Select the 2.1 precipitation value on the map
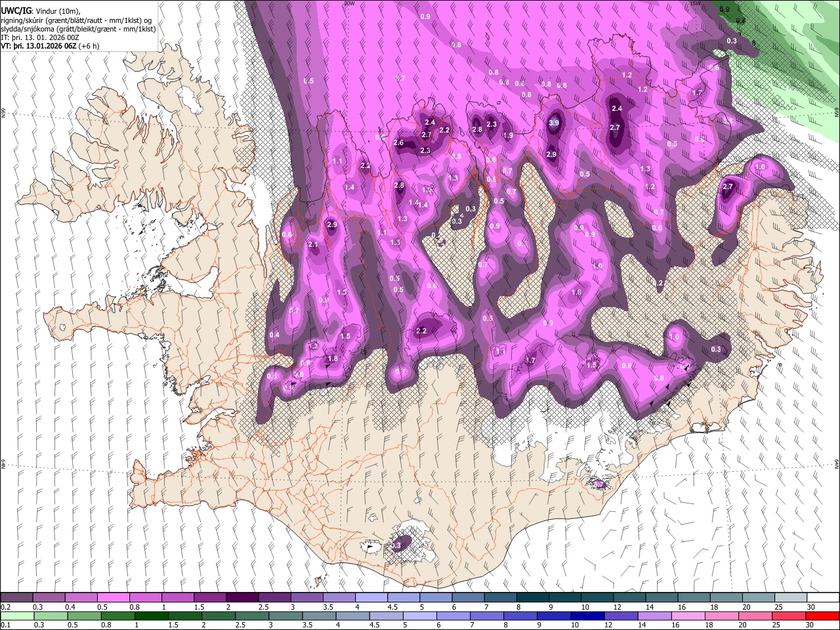The width and height of the screenshot is (840, 630). tap(313, 244)
